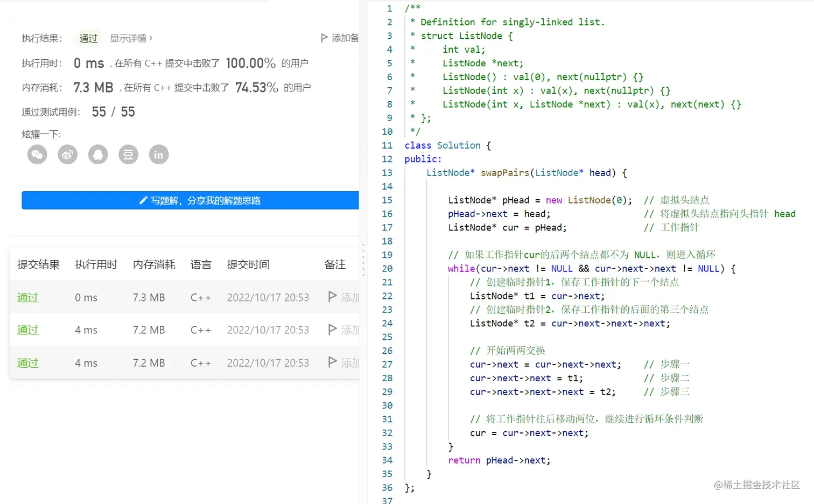814x504 pixels.
Task: Share result via LinkedIn icon
Action: 159,155
